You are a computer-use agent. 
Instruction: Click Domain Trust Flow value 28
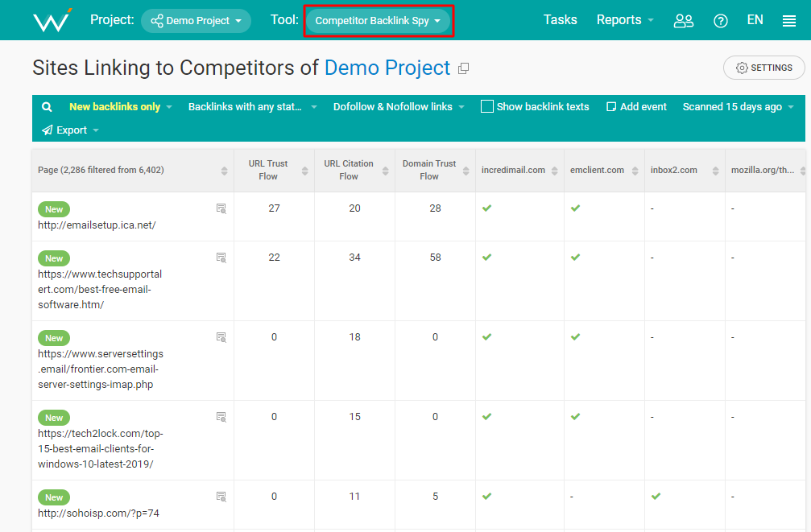pos(436,208)
